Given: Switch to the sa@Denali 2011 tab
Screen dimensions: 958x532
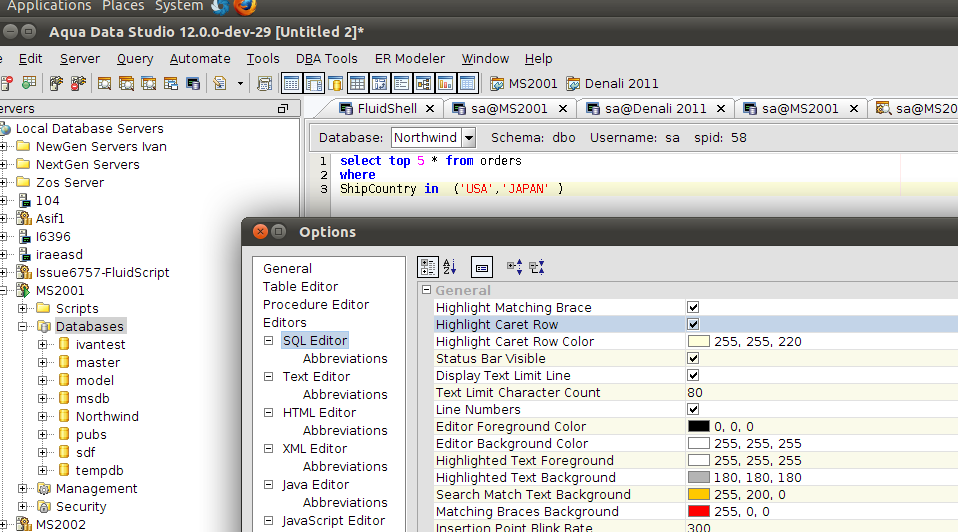Looking at the screenshot, I should [656, 109].
